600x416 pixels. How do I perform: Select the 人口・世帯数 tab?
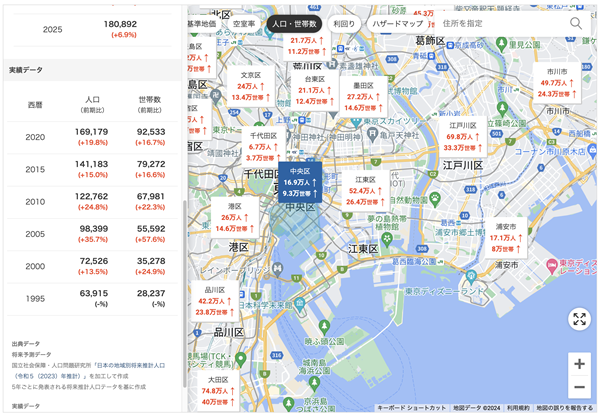294,24
